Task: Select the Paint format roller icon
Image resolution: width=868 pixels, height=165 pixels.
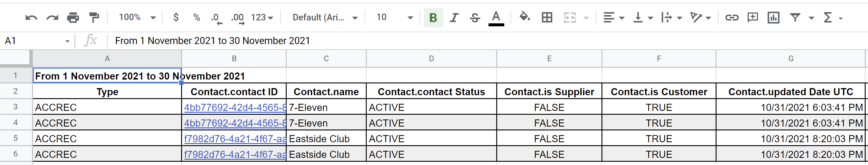Action: click(x=94, y=17)
